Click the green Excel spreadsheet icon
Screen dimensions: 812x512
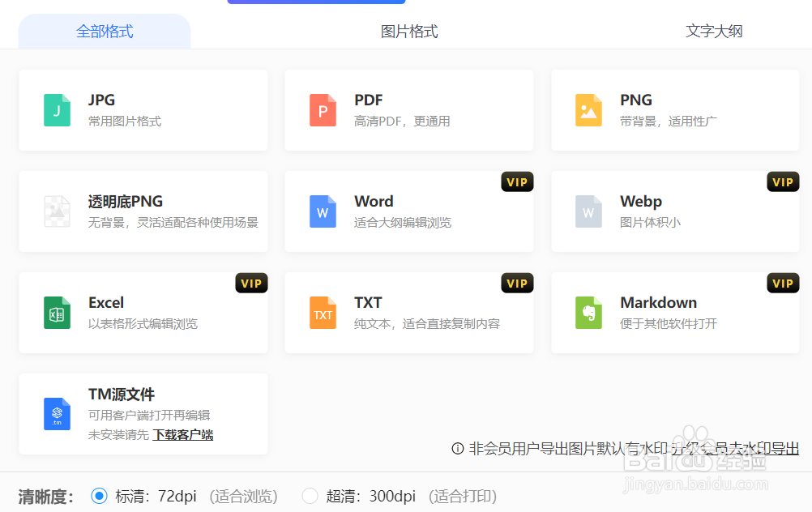click(x=57, y=313)
